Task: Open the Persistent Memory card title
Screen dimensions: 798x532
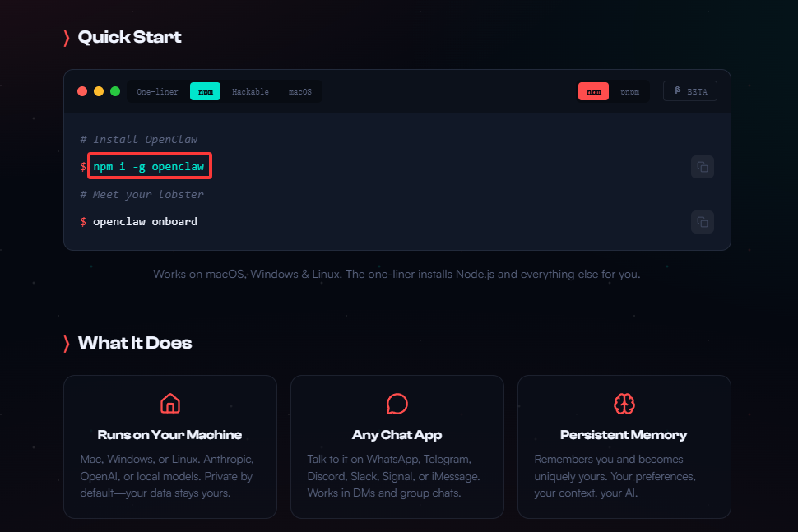Action: [624, 435]
